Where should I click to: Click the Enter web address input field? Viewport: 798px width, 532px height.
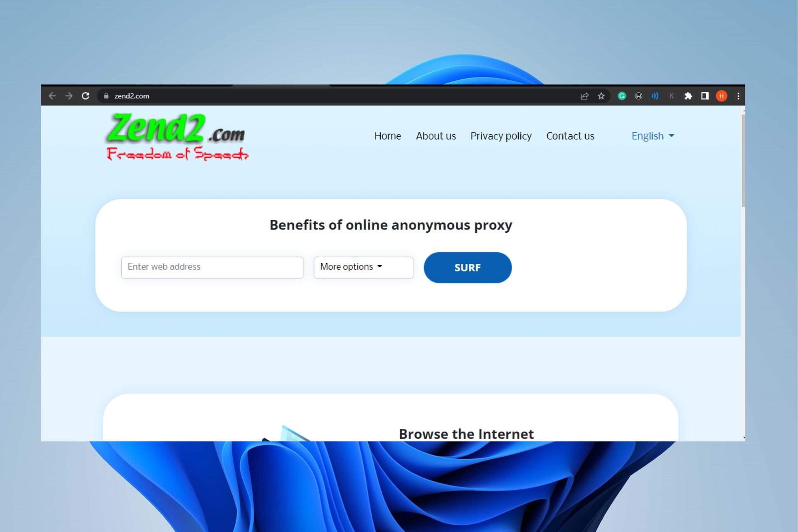tap(212, 266)
